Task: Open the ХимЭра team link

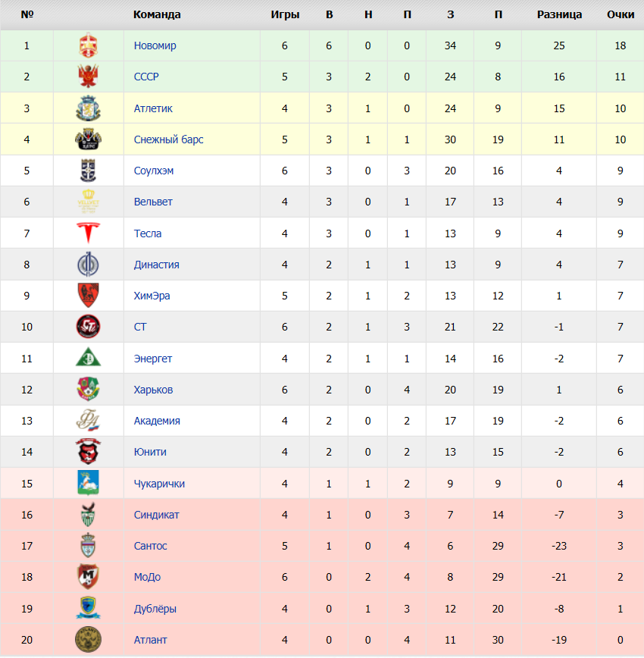Action: click(x=152, y=296)
